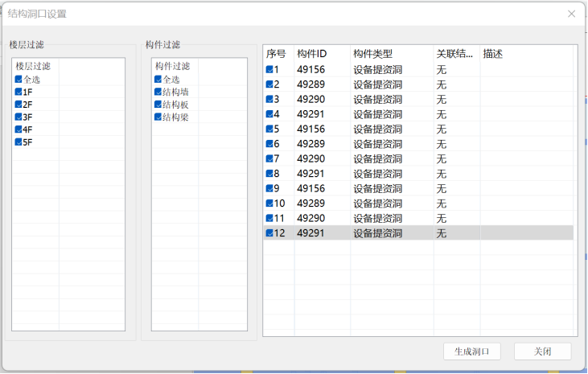Click 设备提资洞 type in row 12
This screenshot has height=374, width=588.
point(377,233)
